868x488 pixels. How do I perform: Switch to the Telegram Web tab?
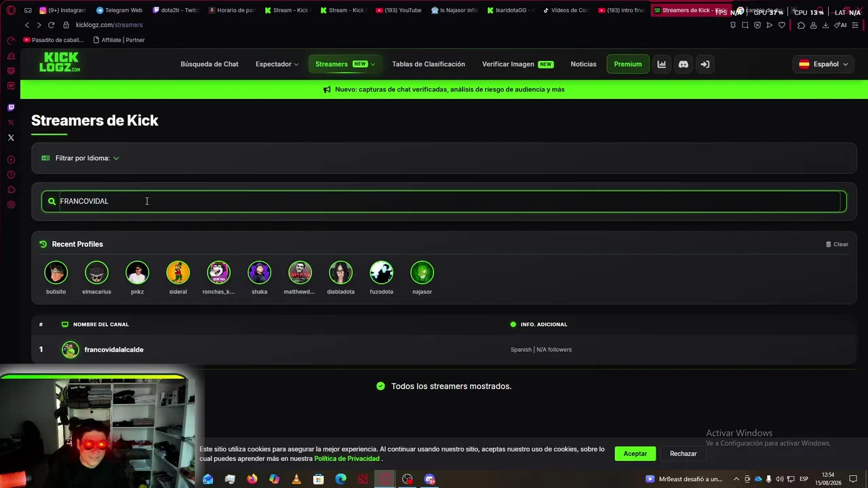(x=119, y=10)
